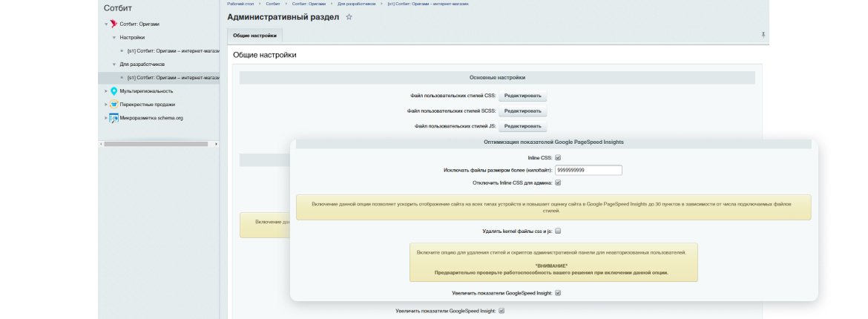
Task: Open the [s1] Сотбит: Оригами breadcrumb link
Action: point(428,4)
